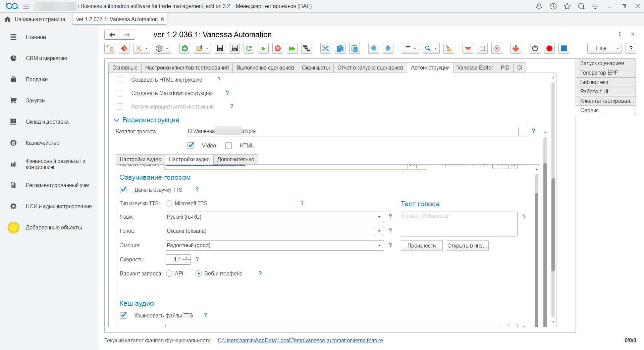The width and height of the screenshot is (644, 350).
Task: Click the blue square stop recording icon
Action: click(x=564, y=48)
